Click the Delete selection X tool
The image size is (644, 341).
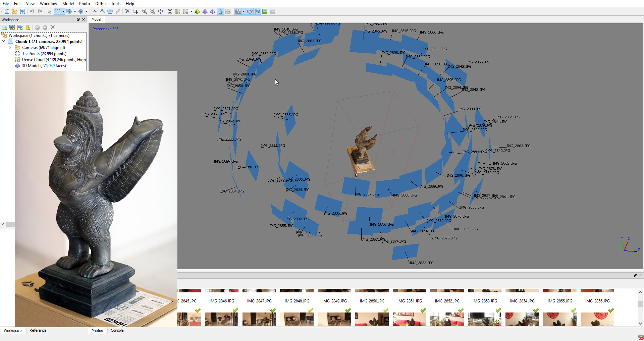127,11
